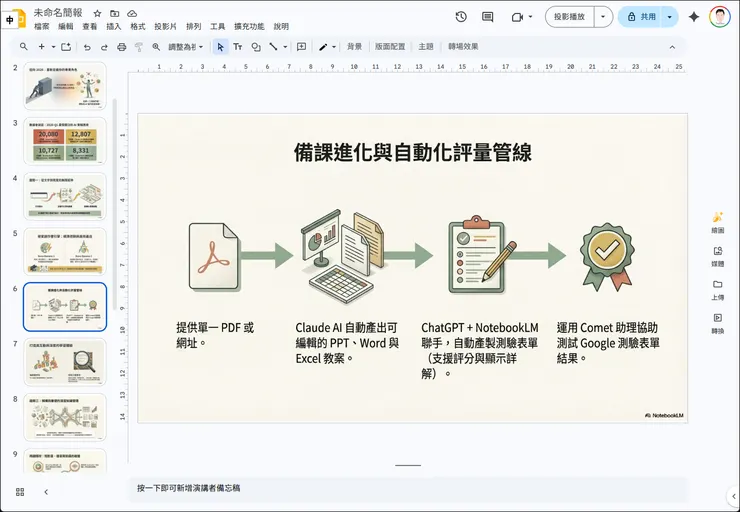This screenshot has width=740, height=512.
Task: Open the 上傳 folder side panel tool
Action: pos(718,290)
